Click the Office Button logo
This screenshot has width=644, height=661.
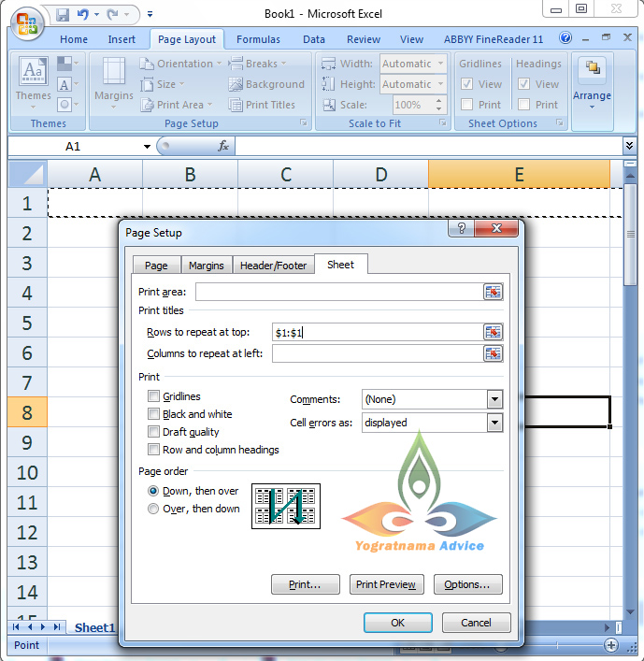(x=27, y=22)
